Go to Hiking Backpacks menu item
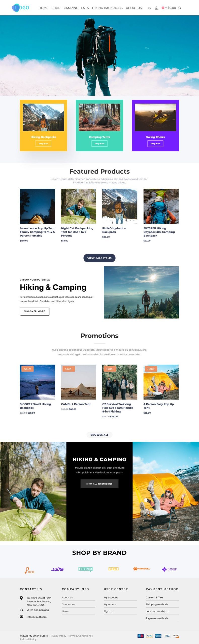This screenshot has height=644, width=199. click(107, 8)
